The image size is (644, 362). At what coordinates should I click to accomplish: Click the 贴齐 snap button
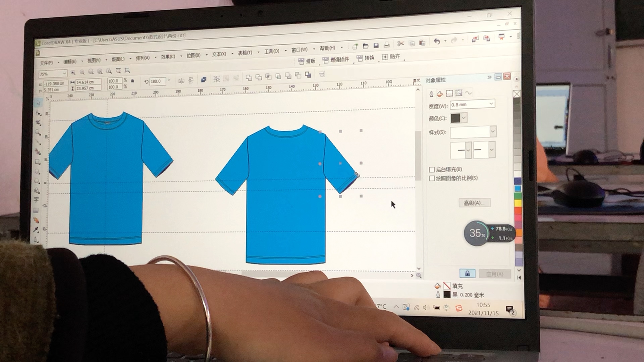pyautogui.click(x=390, y=57)
